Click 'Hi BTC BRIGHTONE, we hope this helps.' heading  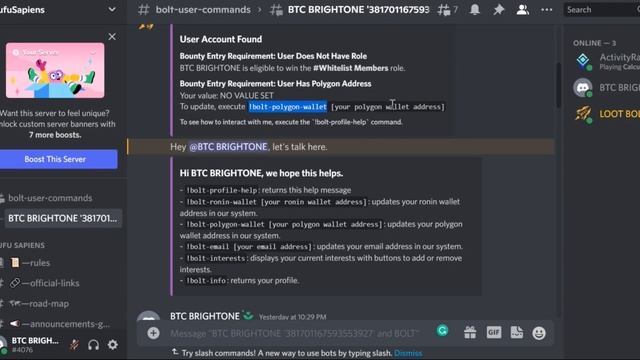coord(261,173)
